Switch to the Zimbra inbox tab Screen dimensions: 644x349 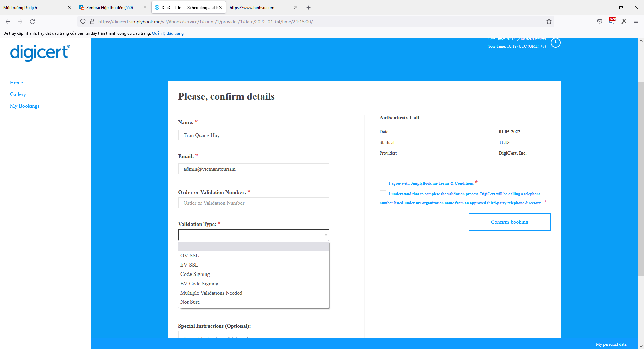tap(109, 7)
